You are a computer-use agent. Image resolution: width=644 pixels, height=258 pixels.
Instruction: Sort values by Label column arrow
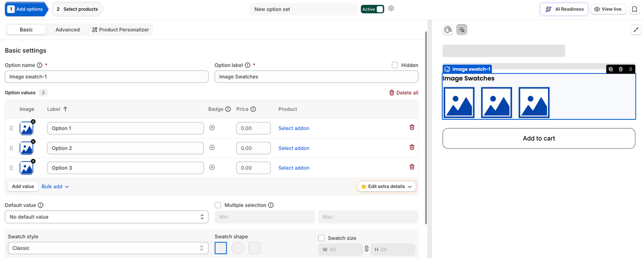coord(65,109)
